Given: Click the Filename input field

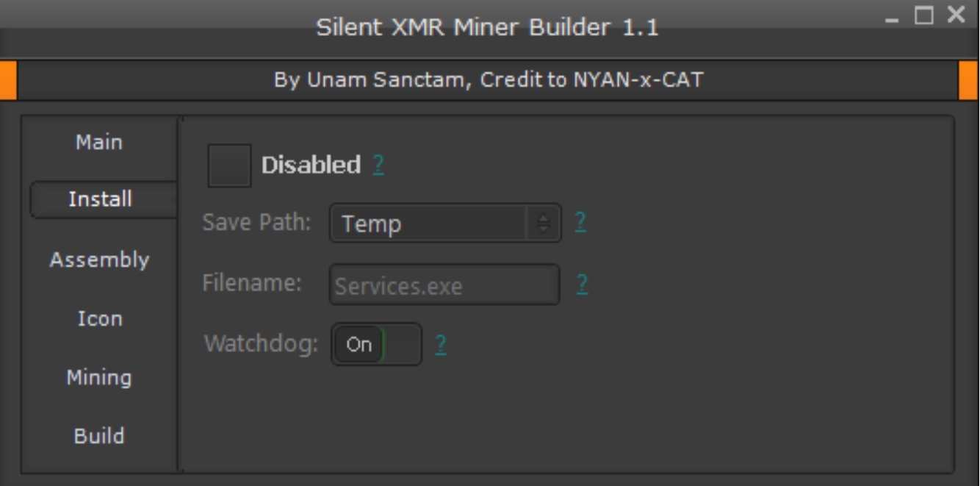Looking at the screenshot, I should pos(444,285).
